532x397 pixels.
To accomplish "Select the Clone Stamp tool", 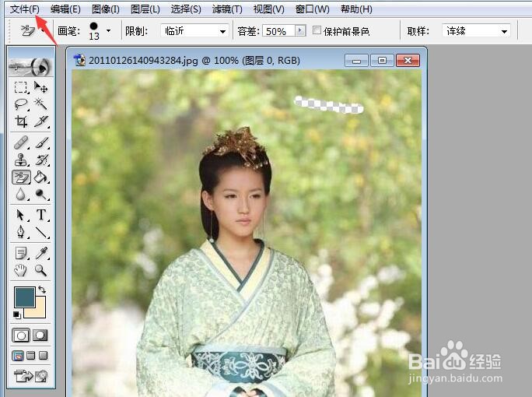I will (21, 160).
